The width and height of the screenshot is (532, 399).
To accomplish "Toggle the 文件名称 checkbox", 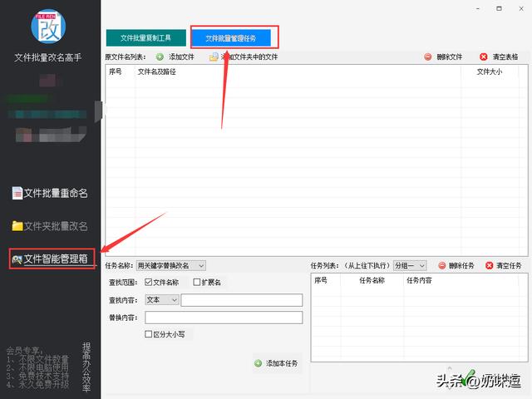I will coord(148,282).
